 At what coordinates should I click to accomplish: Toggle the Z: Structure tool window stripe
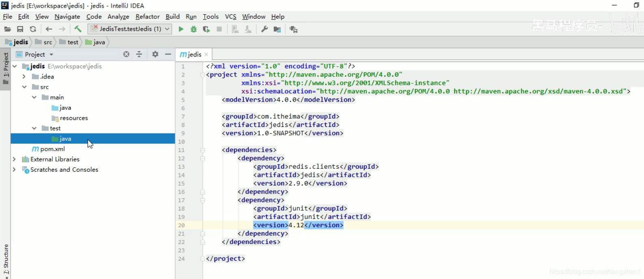[6, 259]
